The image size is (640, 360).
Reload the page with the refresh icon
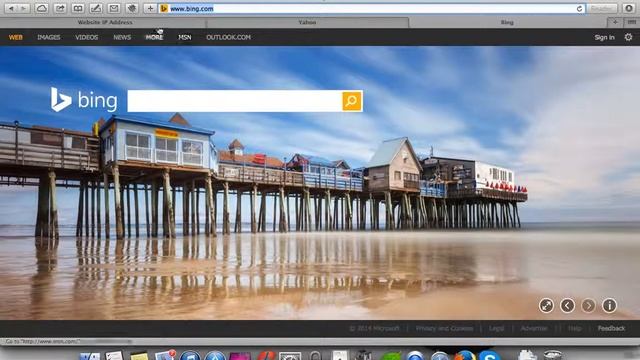(579, 9)
